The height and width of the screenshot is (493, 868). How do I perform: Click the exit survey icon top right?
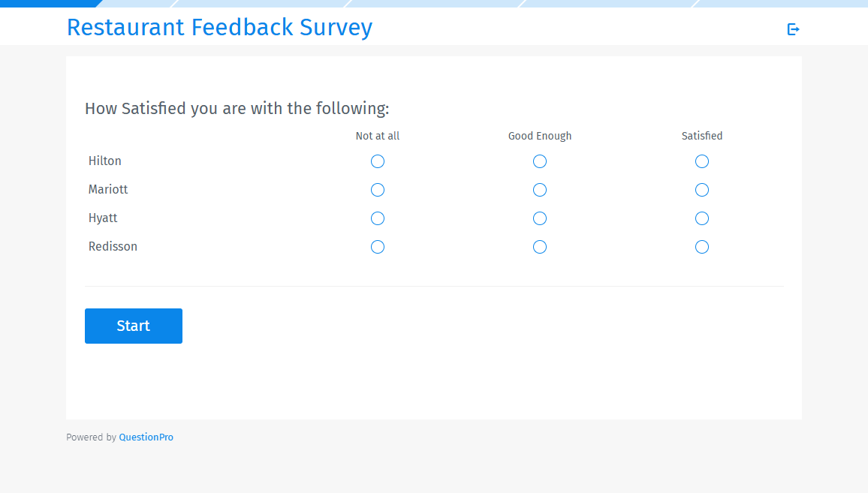(x=793, y=29)
